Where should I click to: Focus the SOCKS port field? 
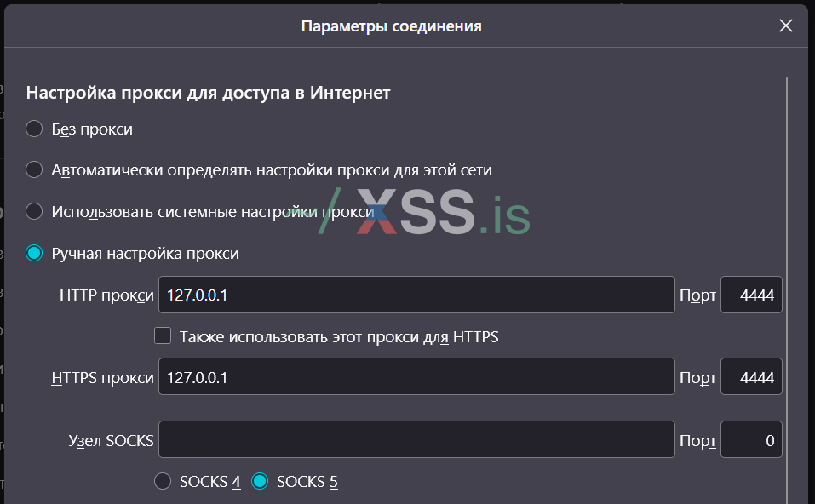pos(751,440)
